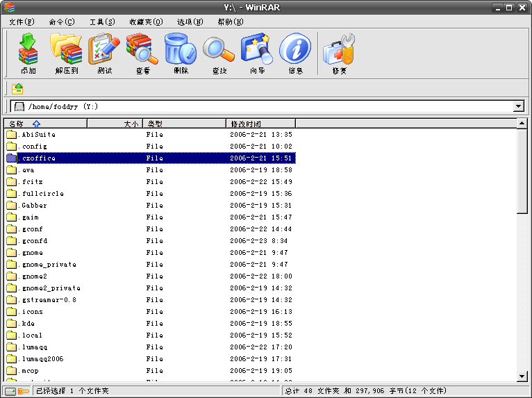Select the .gconfd folder name
The width and height of the screenshot is (532, 398).
[33, 241]
